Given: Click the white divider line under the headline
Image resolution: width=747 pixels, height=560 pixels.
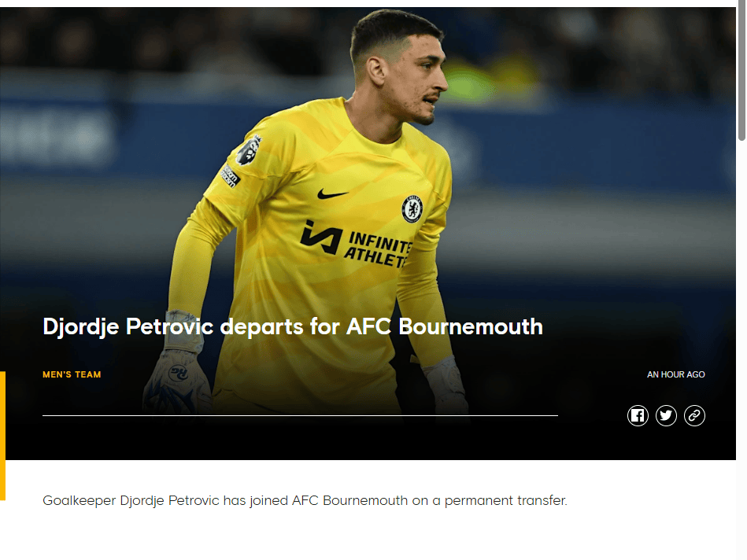Looking at the screenshot, I should click(300, 415).
